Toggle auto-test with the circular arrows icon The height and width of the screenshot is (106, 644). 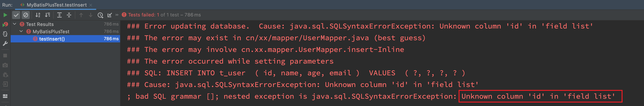tap(5, 34)
